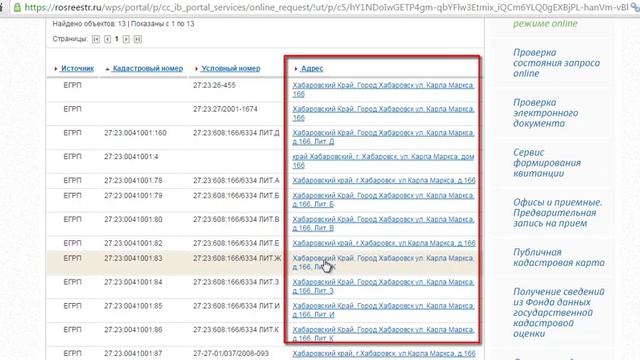Screen dimensions: 640x360
Task: Select conditional number ending ЛИТ.А
Action: (x=236, y=180)
